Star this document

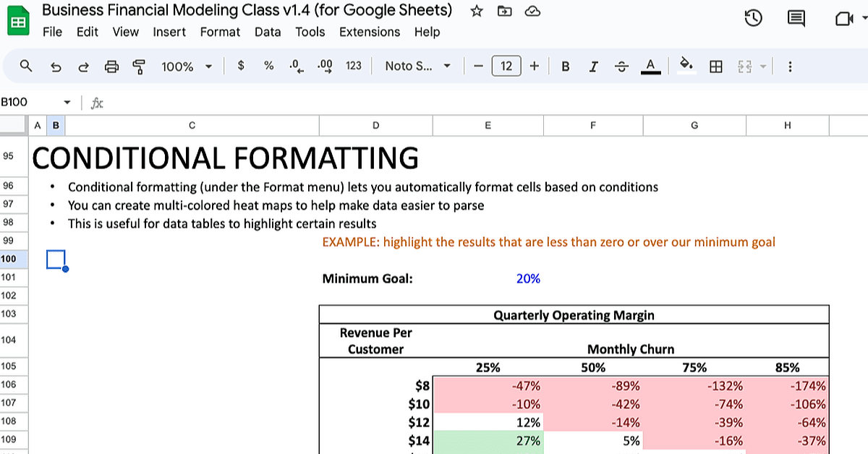pos(477,11)
